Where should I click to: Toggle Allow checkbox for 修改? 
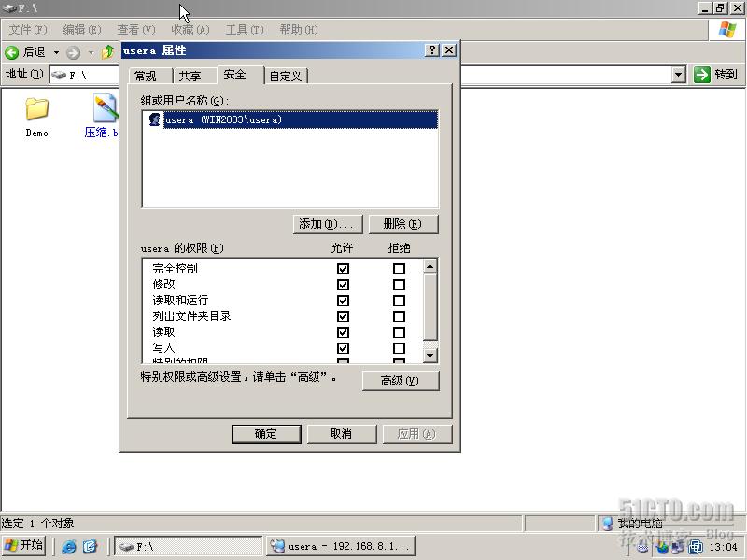tap(343, 285)
